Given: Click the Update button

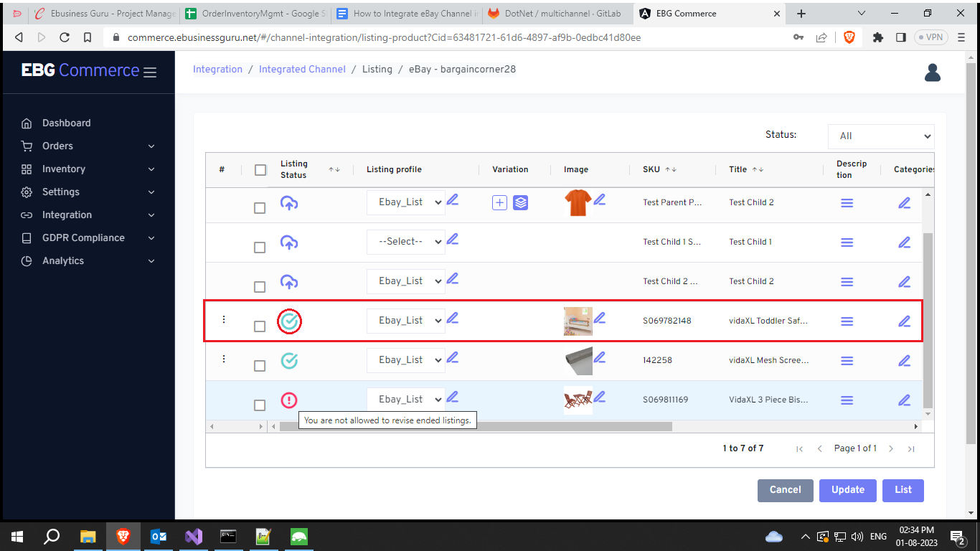Looking at the screenshot, I should pyautogui.click(x=847, y=490).
